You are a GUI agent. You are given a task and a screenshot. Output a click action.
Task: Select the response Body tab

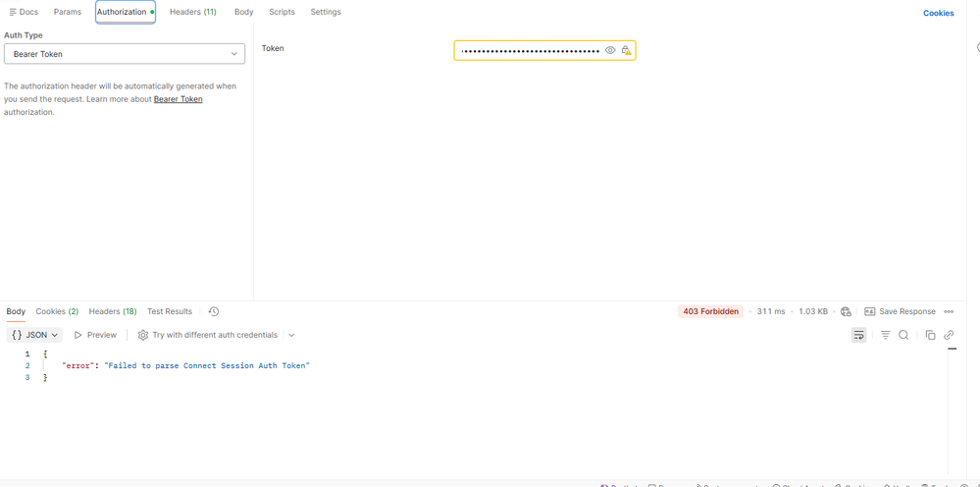16,311
